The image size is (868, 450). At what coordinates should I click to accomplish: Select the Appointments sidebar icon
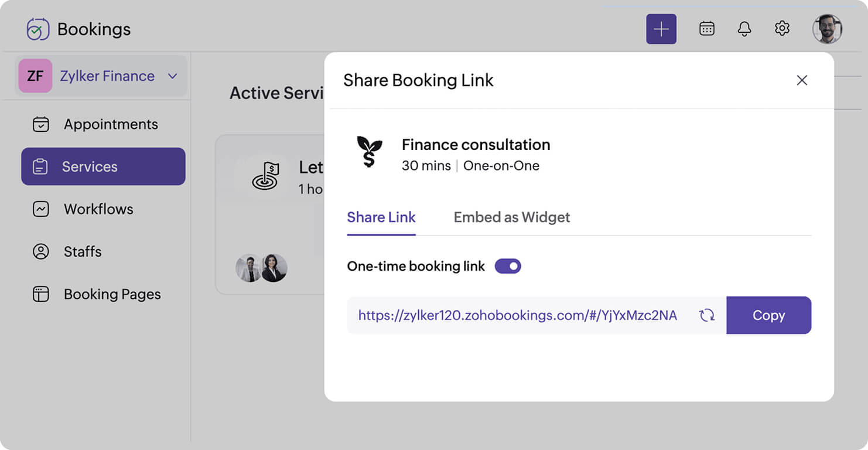(x=41, y=124)
